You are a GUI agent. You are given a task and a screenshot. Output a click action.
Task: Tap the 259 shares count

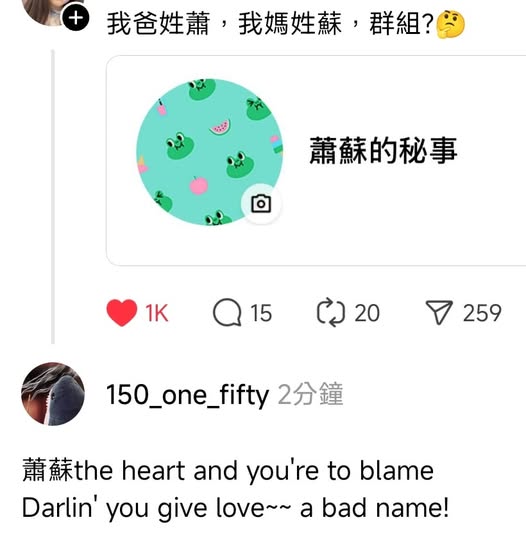[482, 313]
